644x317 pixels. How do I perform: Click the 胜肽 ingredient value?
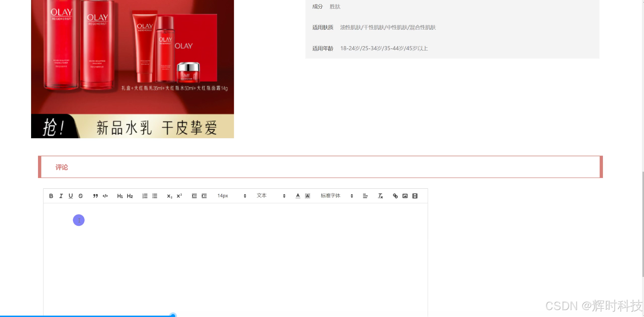click(x=335, y=7)
